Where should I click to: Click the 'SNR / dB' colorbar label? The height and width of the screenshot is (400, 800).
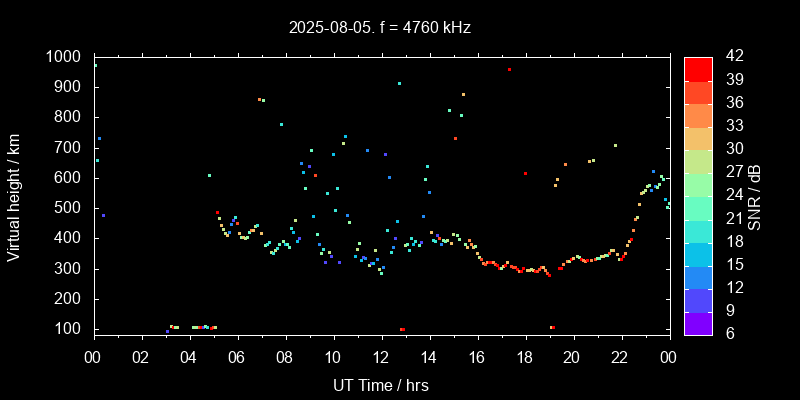755,195
